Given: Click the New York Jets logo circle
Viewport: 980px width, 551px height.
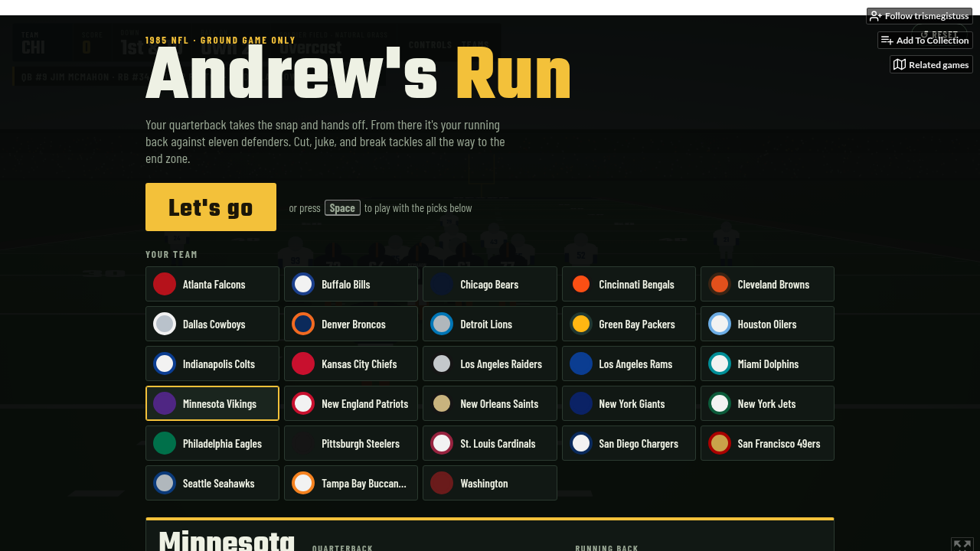Looking at the screenshot, I should 720,403.
